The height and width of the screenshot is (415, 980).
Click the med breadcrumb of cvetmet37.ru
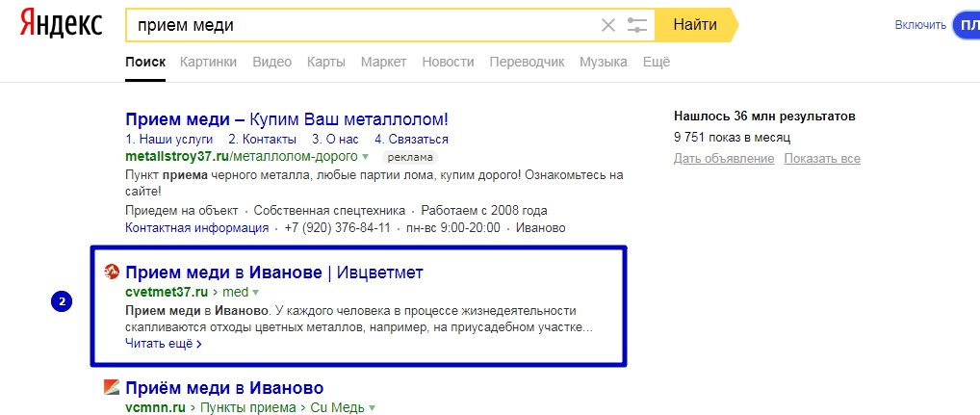click(x=236, y=292)
